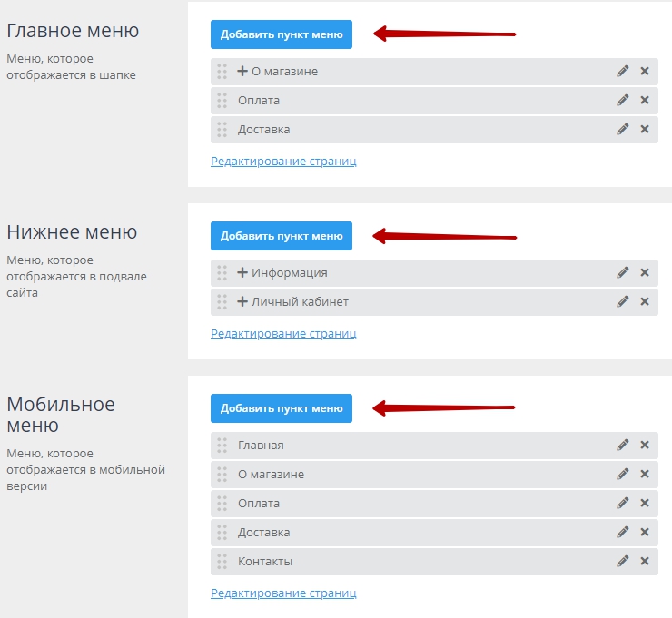Open Редактирование страниц link under Нижнее меню

click(283, 334)
